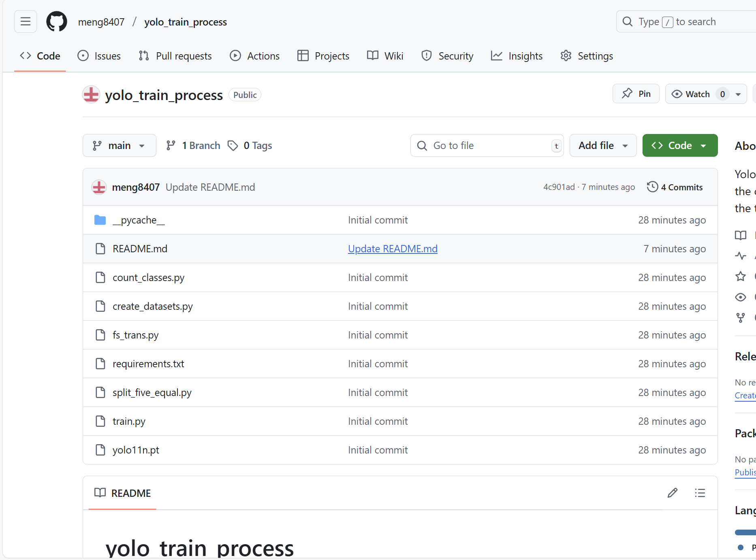The height and width of the screenshot is (560, 756).
Task: Open the main branch selector dropdown
Action: click(x=120, y=145)
